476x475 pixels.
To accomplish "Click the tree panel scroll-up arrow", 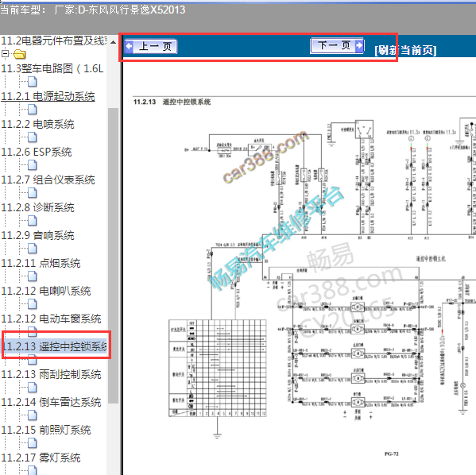I will coord(113,42).
